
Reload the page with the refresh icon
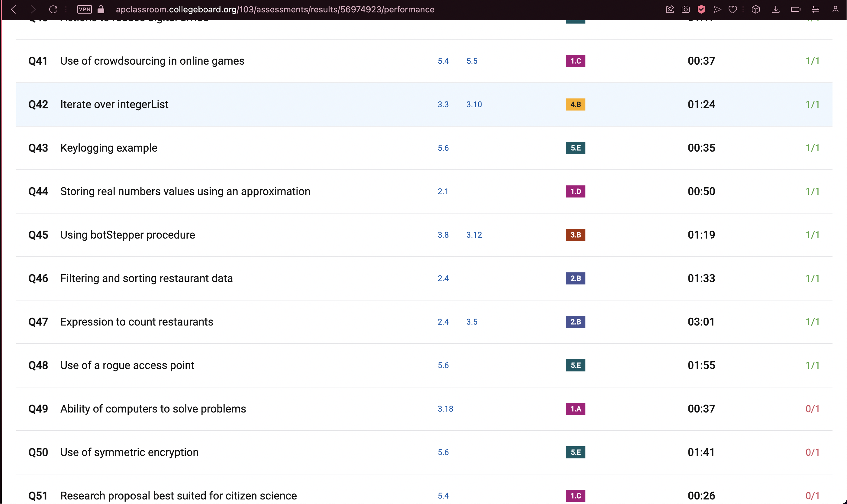[x=53, y=9]
